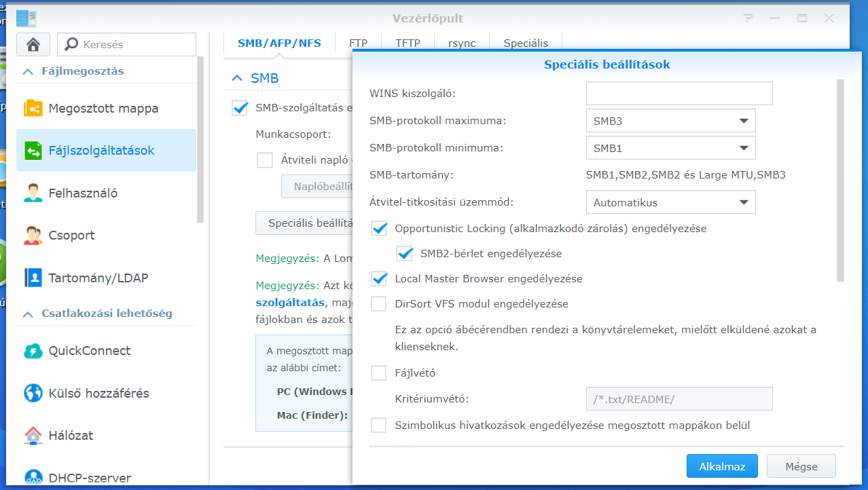Click the WINS kiszolgáló input field
This screenshot has height=490, width=868.
(x=679, y=93)
